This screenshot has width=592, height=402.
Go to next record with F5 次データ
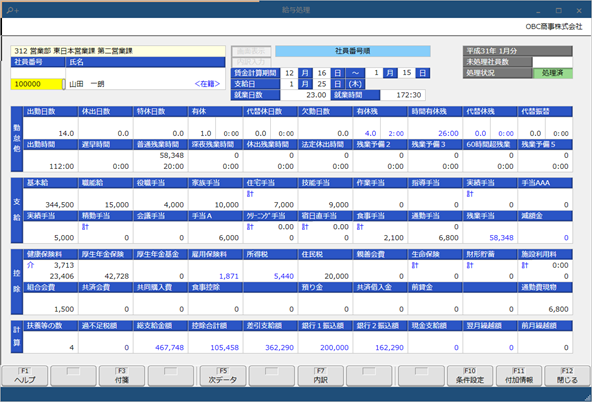[223, 376]
